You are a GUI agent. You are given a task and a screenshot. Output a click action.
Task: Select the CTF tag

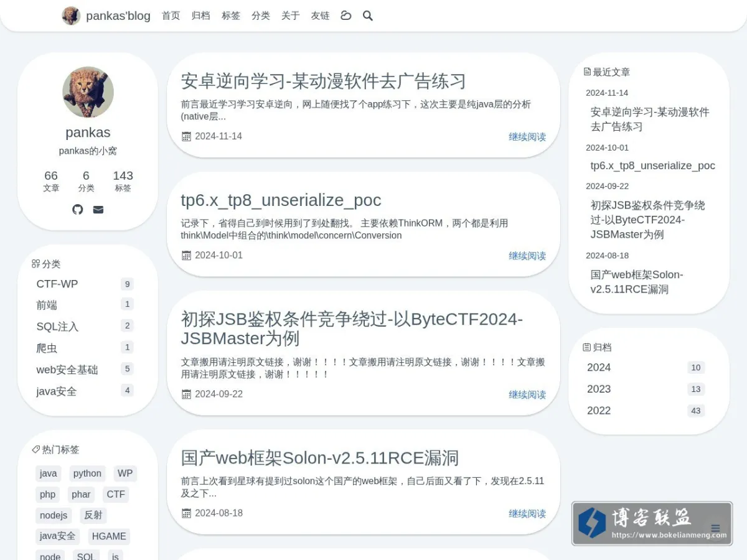click(116, 495)
